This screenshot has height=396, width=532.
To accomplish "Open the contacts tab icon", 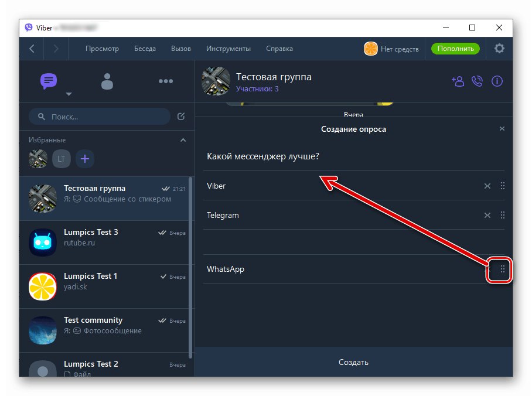I will click(x=107, y=81).
